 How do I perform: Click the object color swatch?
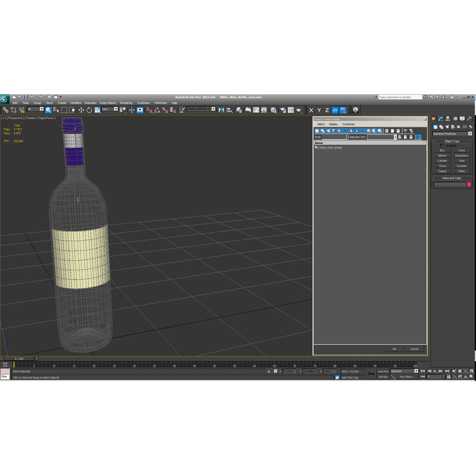[469, 184]
